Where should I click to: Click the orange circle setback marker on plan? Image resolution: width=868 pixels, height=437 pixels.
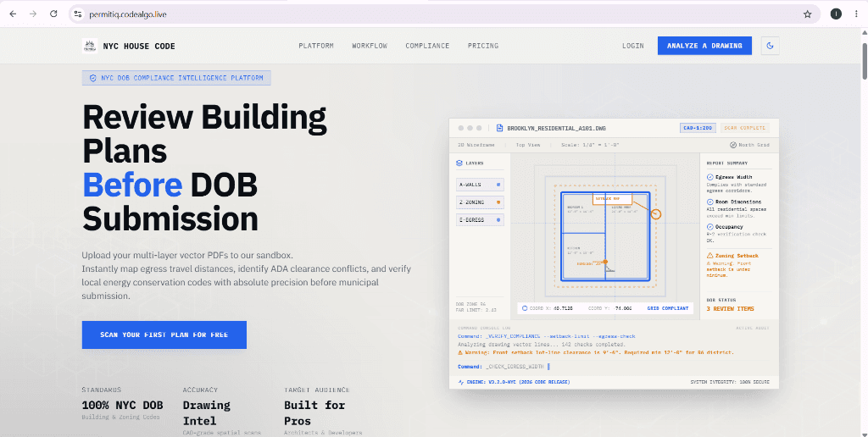(656, 213)
